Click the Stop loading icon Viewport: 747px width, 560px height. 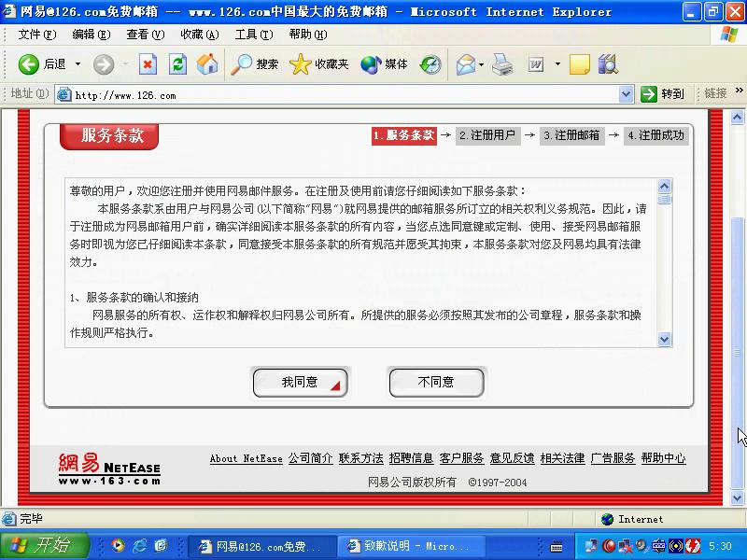[x=148, y=64]
